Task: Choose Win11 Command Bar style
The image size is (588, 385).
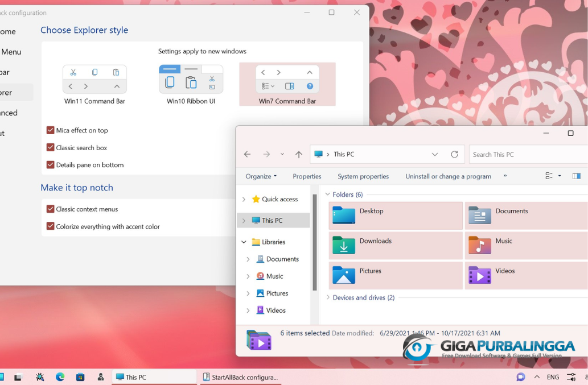Action: [94, 85]
